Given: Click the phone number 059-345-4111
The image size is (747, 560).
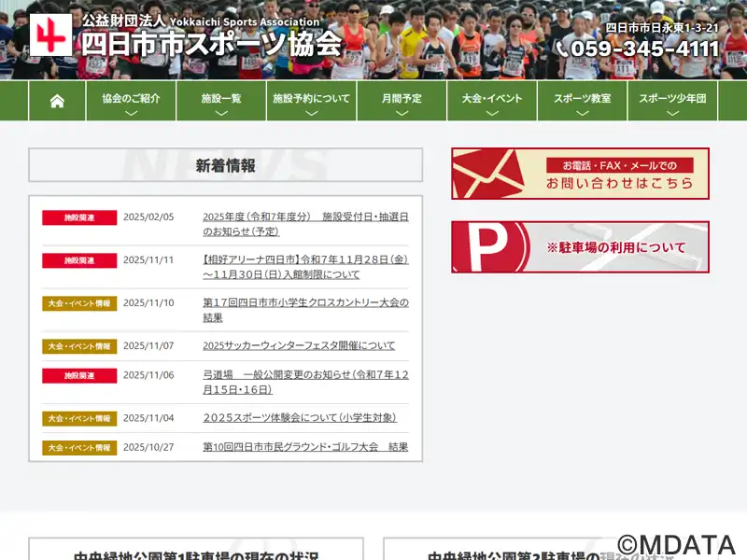Looking at the screenshot, I should [x=644, y=49].
